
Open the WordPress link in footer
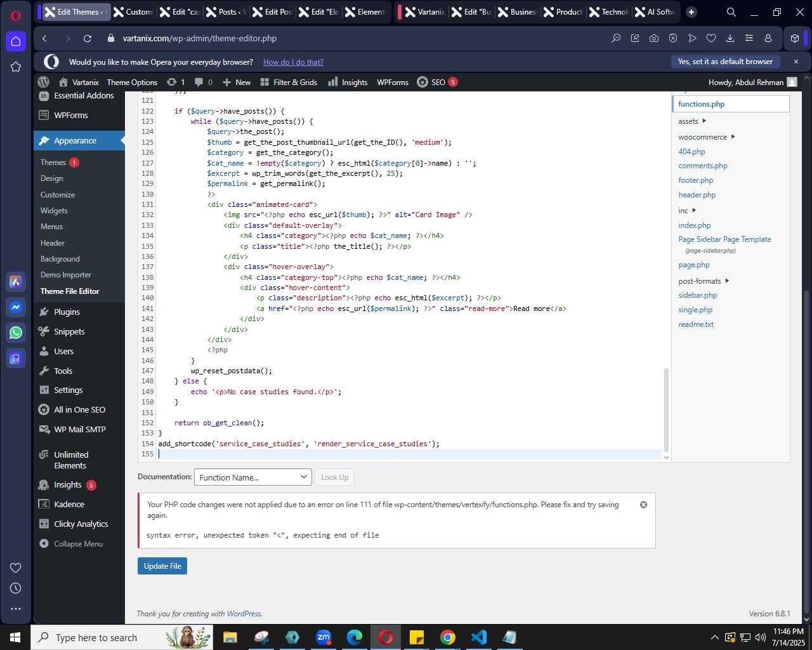pyautogui.click(x=244, y=614)
